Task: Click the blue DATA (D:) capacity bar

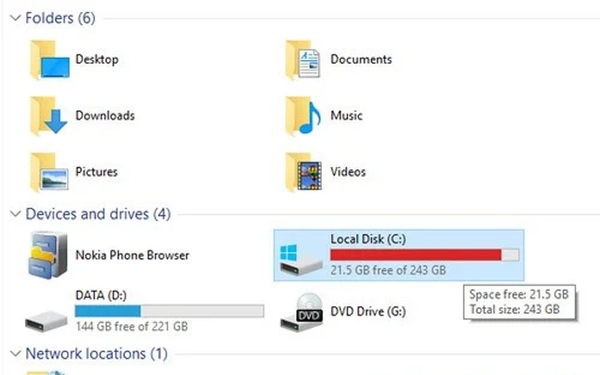Action: tap(170, 311)
